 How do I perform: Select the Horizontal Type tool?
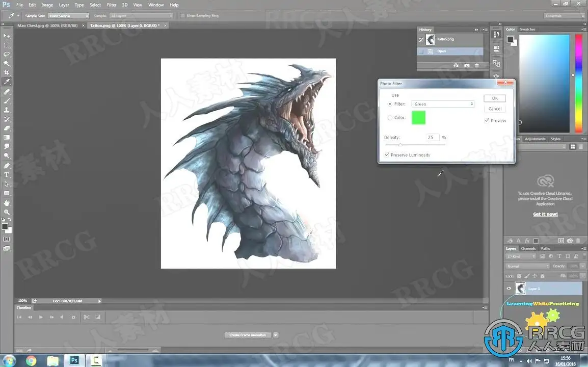click(7, 175)
